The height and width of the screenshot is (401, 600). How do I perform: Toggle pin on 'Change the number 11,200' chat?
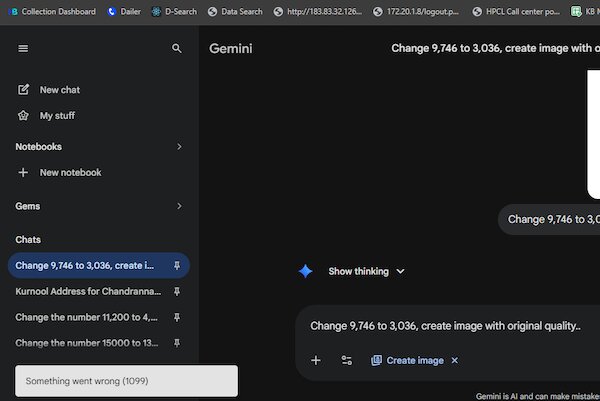click(x=177, y=317)
